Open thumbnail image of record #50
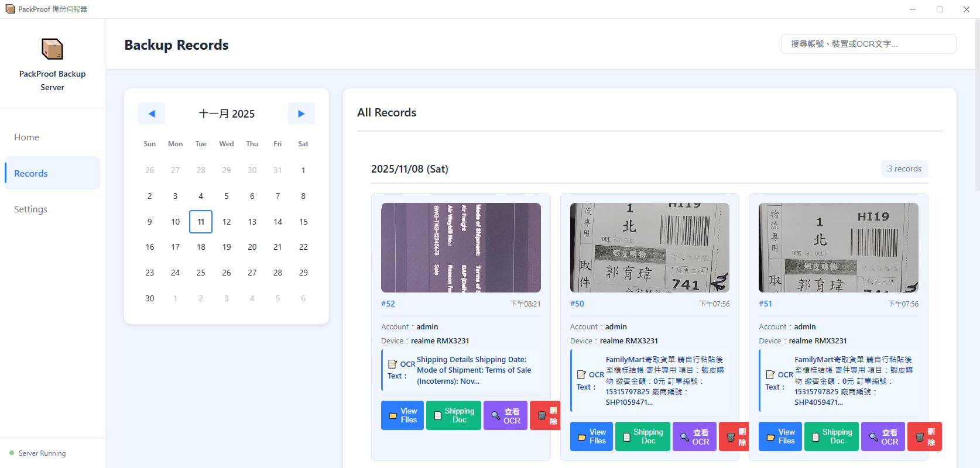Image resolution: width=980 pixels, height=468 pixels. [650, 247]
